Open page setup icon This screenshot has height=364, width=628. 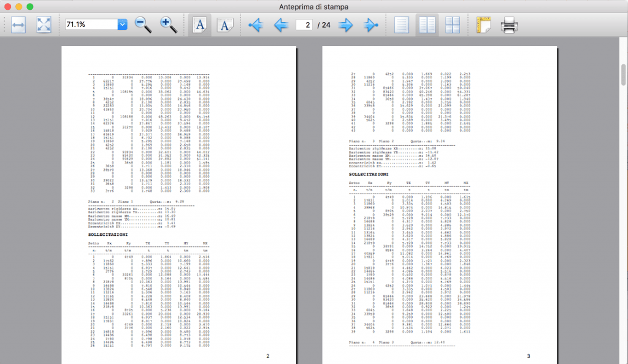[x=483, y=25]
